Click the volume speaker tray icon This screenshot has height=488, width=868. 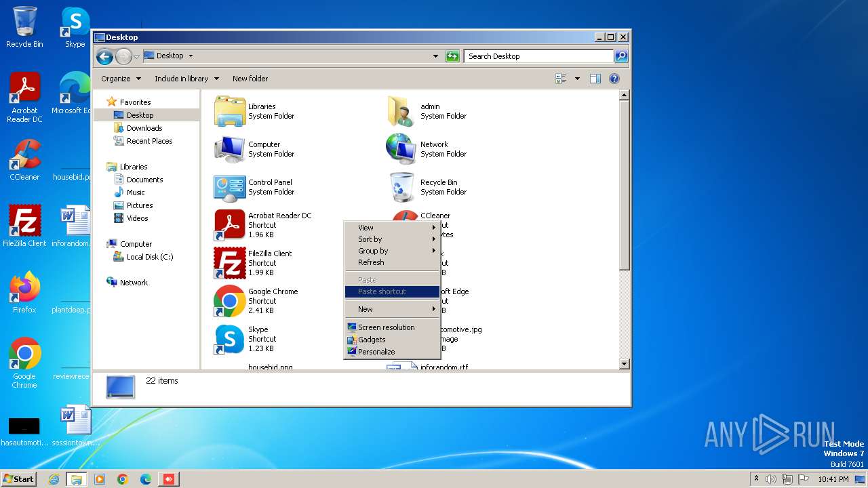click(771, 479)
